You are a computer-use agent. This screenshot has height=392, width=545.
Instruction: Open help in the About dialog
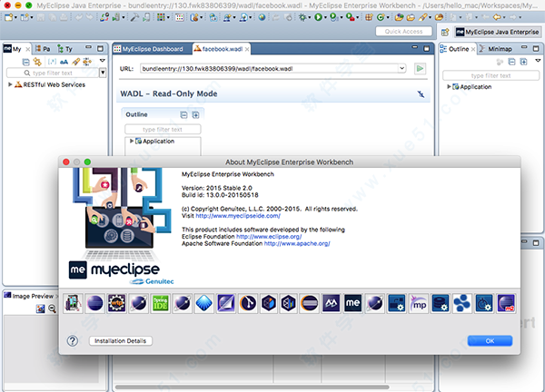pyautogui.click(x=73, y=340)
